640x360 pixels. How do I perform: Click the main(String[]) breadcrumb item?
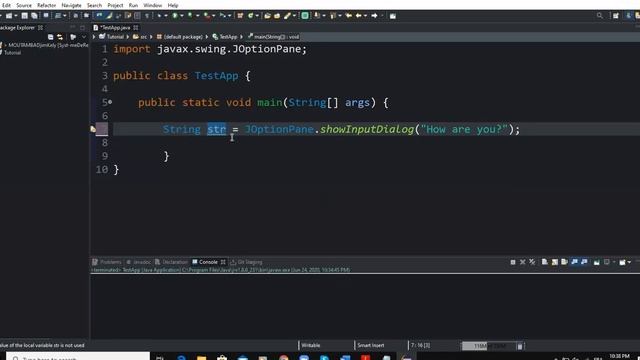273,37
